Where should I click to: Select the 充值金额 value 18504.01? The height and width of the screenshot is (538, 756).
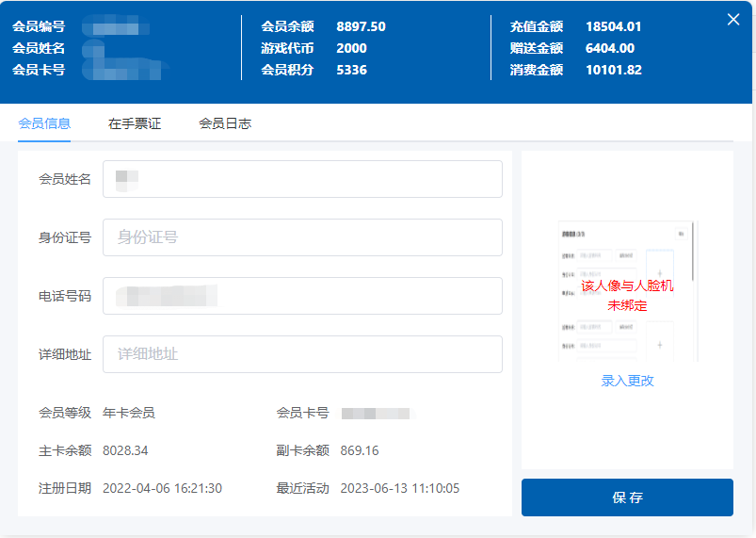(613, 26)
